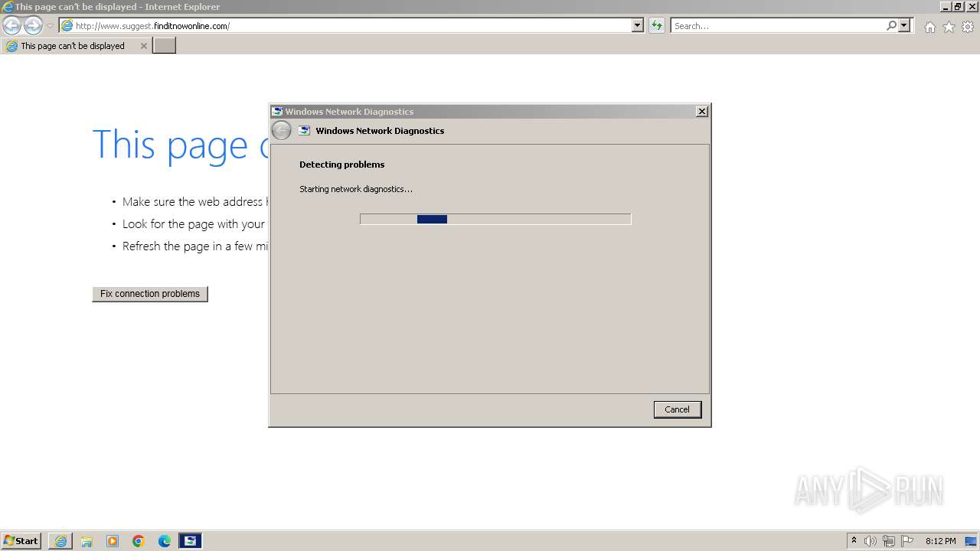Click inside the Search box
980x551 pixels.
(778, 26)
